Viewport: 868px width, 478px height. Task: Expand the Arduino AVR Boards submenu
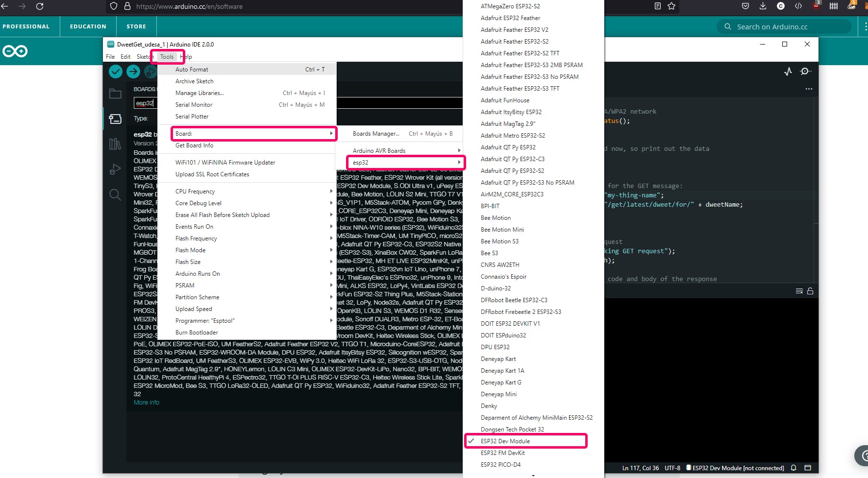point(406,151)
